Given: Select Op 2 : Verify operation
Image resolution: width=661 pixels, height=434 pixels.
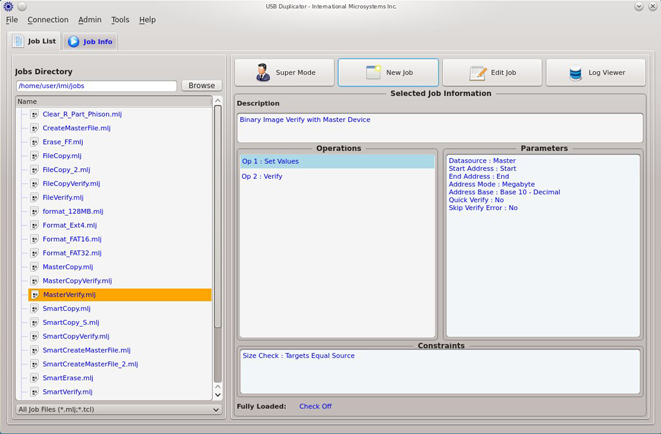Looking at the screenshot, I should point(337,177).
